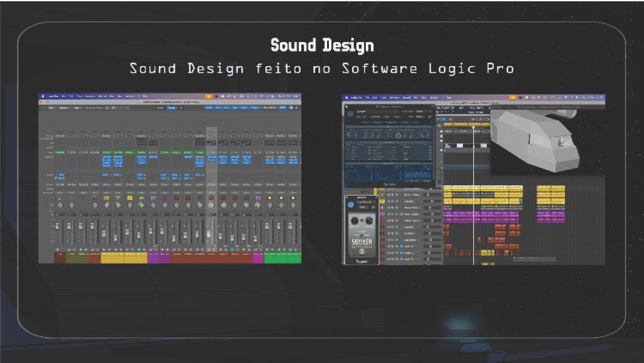Open the mixer's Edit dropdown
Screen dimensions: 644x363
[52, 108]
